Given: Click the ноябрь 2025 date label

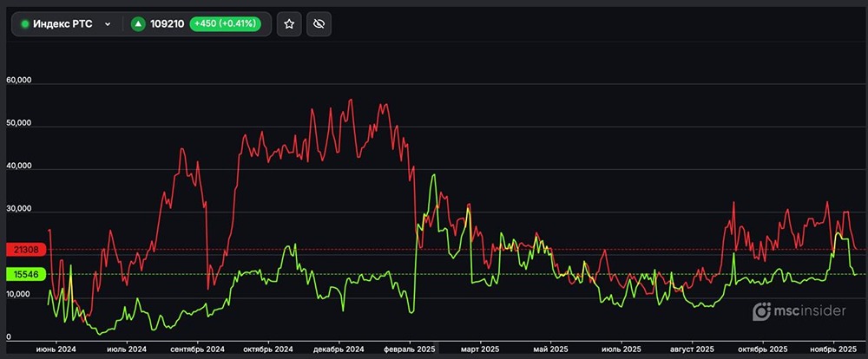Looking at the screenshot, I should [833, 349].
